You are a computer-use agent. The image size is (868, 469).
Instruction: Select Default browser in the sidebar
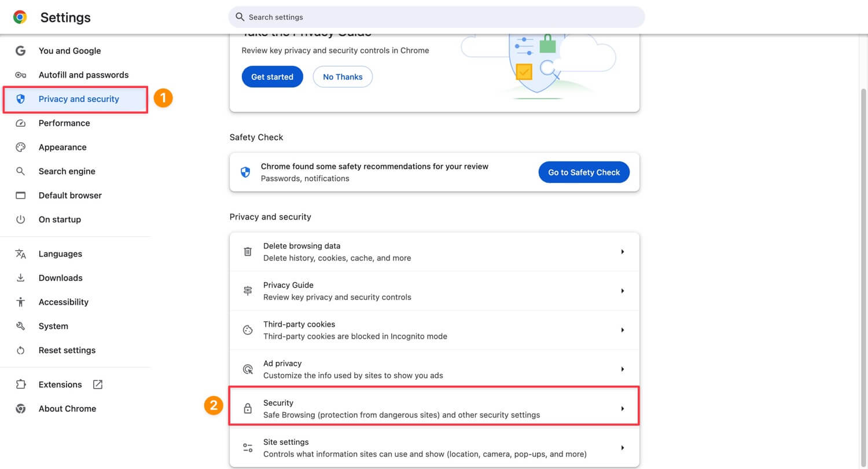70,195
